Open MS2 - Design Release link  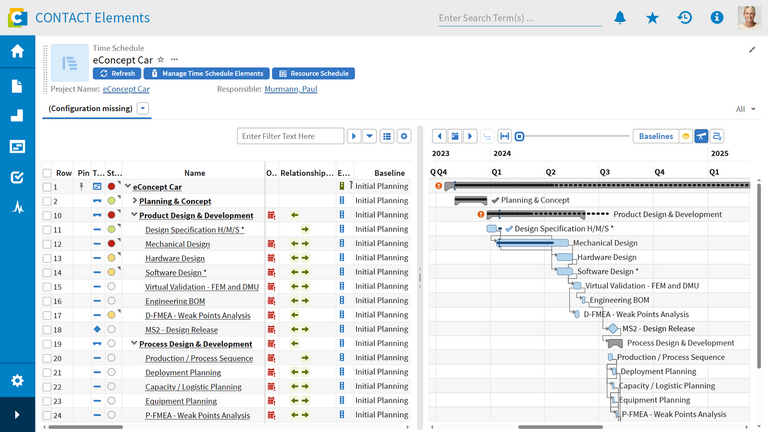(181, 330)
